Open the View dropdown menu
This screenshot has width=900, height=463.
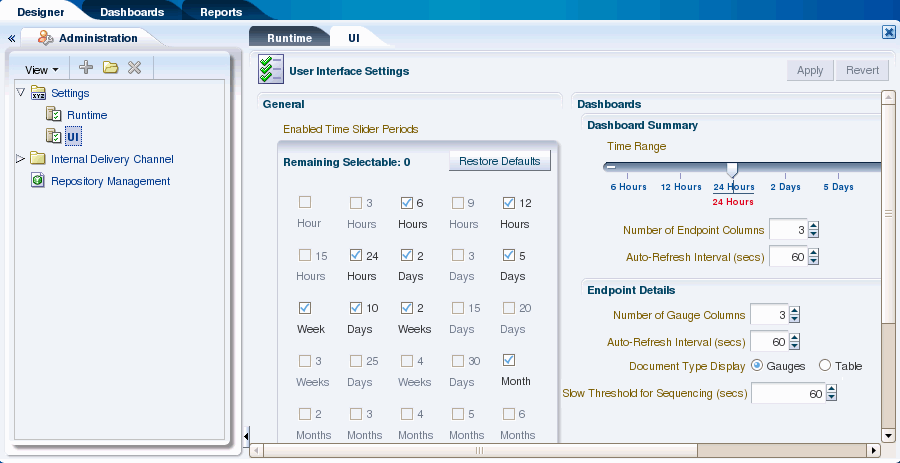pyautogui.click(x=41, y=69)
